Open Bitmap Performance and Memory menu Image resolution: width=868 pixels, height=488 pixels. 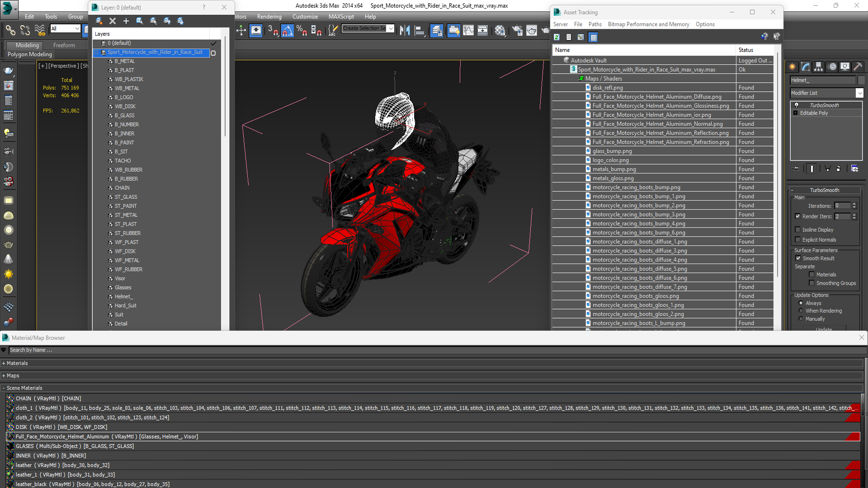648,24
